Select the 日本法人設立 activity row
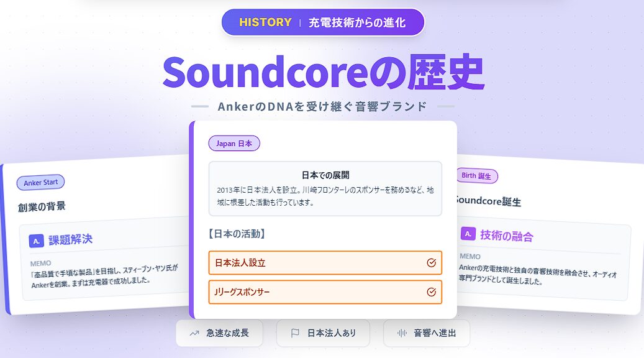Screen dimensions: 644x358 pos(325,263)
